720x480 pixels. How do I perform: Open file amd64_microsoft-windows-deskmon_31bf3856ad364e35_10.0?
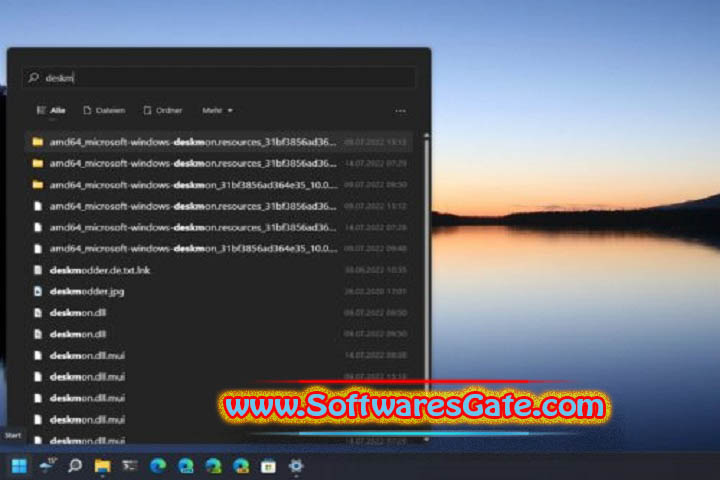point(219,248)
